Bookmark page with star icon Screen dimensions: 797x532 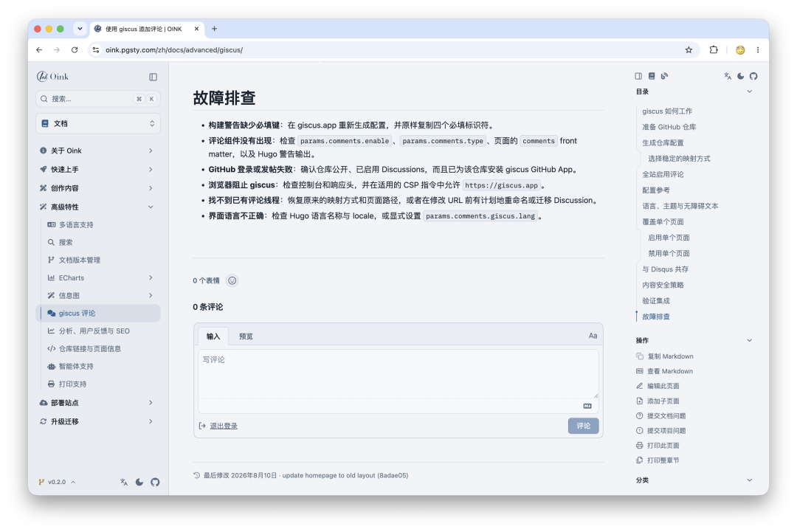tap(689, 49)
